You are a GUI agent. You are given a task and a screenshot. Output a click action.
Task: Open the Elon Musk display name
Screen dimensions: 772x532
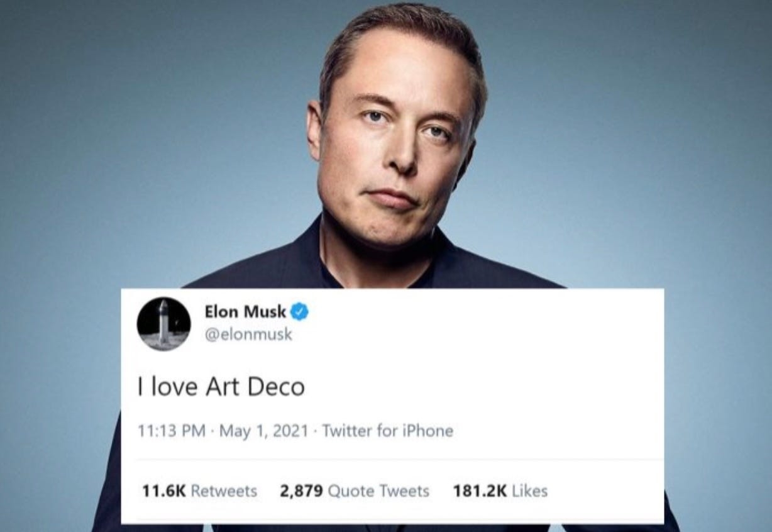pyautogui.click(x=245, y=311)
